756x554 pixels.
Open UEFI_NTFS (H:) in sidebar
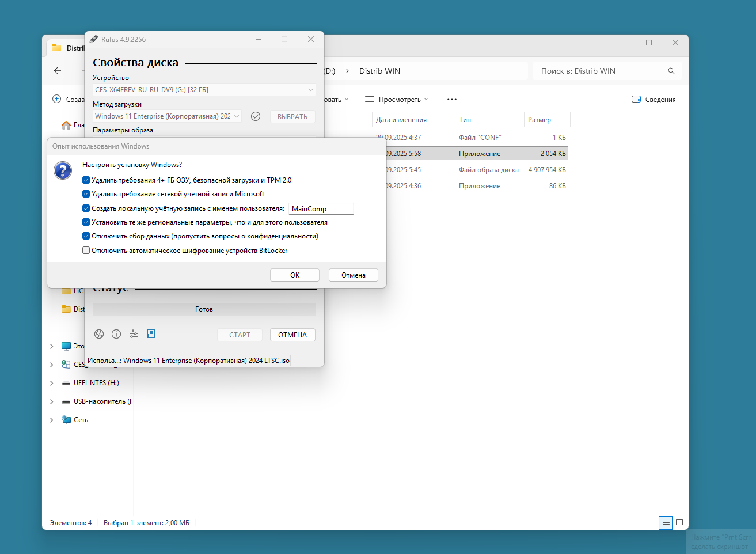coord(96,383)
